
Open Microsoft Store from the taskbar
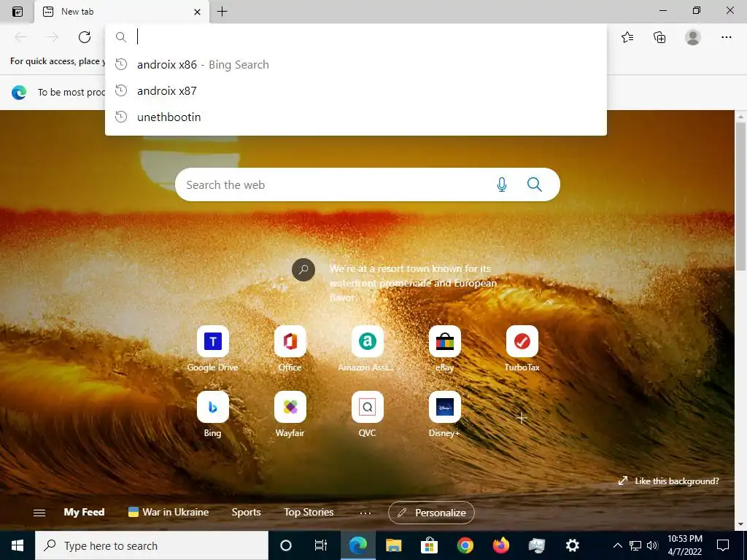429,545
